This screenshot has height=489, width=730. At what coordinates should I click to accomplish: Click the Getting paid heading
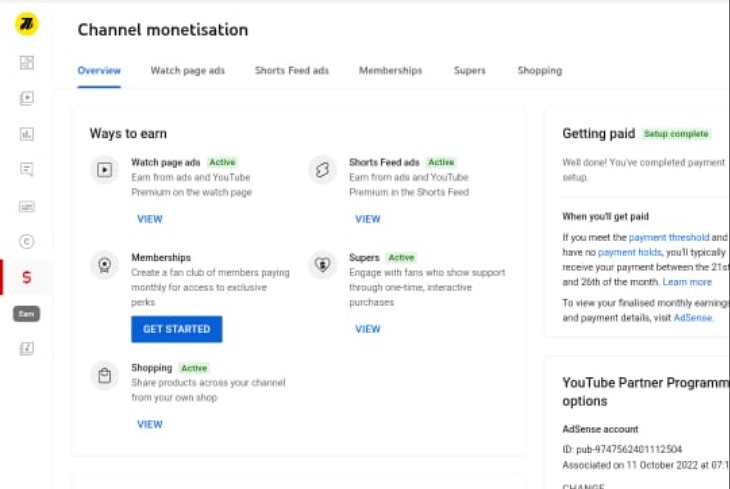[x=599, y=134]
